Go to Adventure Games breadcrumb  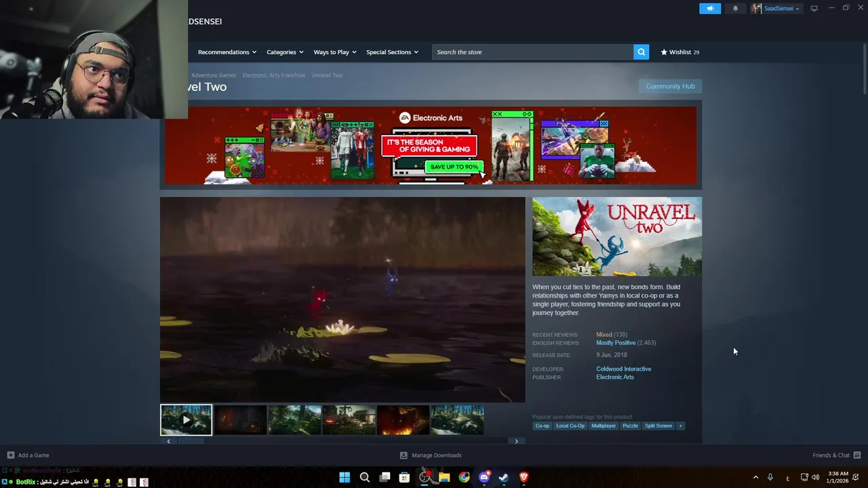pos(214,75)
